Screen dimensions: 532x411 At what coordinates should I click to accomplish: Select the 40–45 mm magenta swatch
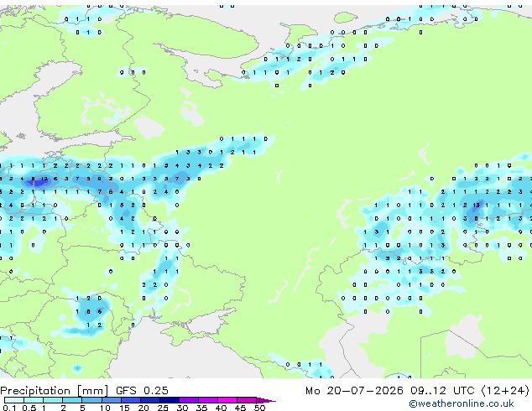tap(227, 400)
